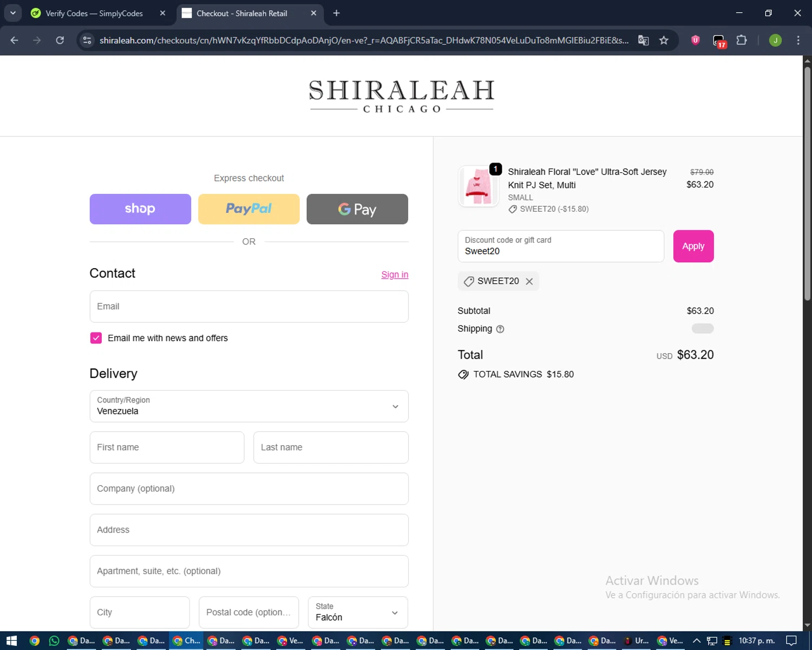This screenshot has height=650, width=812.
Task: Click the 'SWEET20 (-$15.80)' discount line
Action: click(548, 209)
